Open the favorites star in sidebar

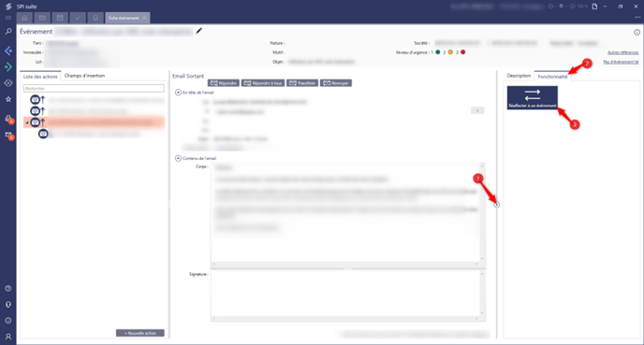(x=8, y=99)
